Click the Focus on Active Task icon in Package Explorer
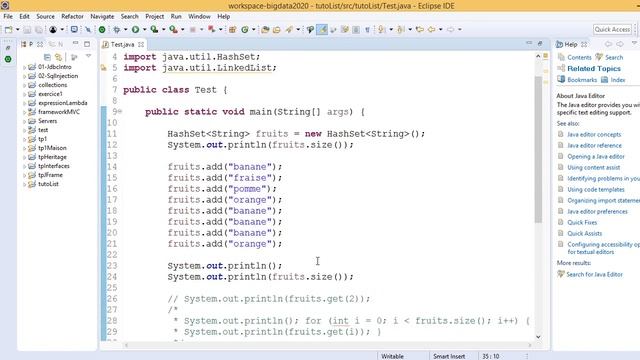 (x=74, y=57)
